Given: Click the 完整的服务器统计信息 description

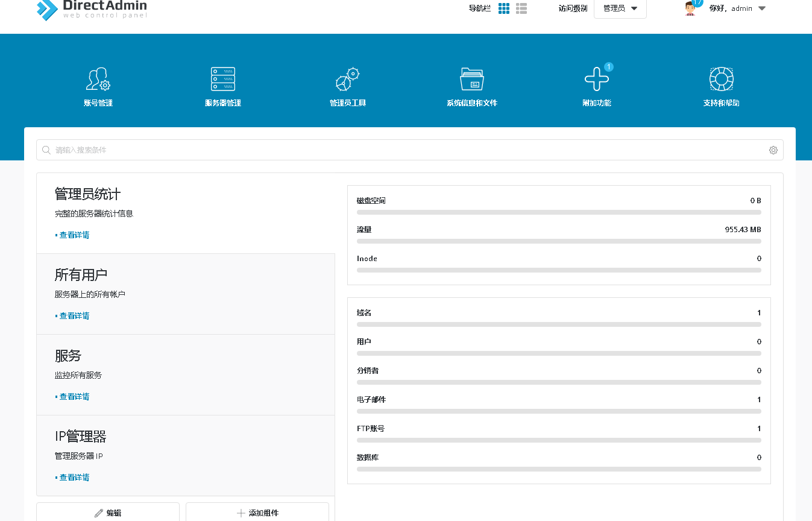Looking at the screenshot, I should pos(94,213).
